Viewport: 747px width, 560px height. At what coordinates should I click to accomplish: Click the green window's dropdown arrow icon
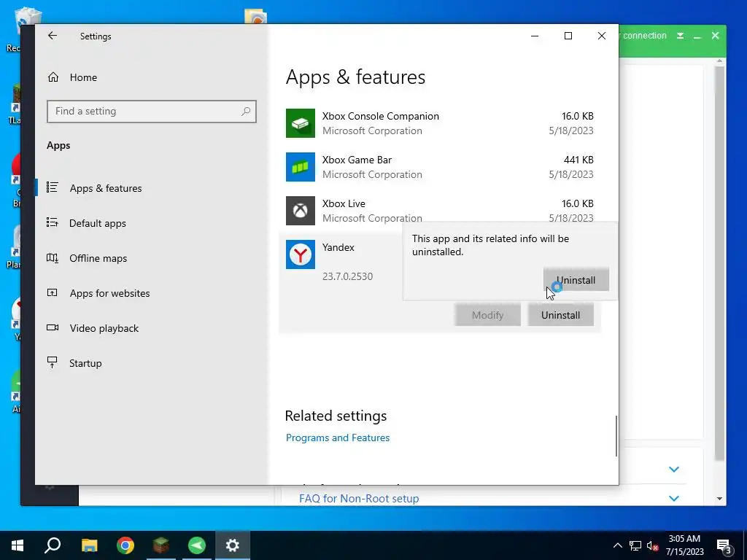tap(681, 36)
